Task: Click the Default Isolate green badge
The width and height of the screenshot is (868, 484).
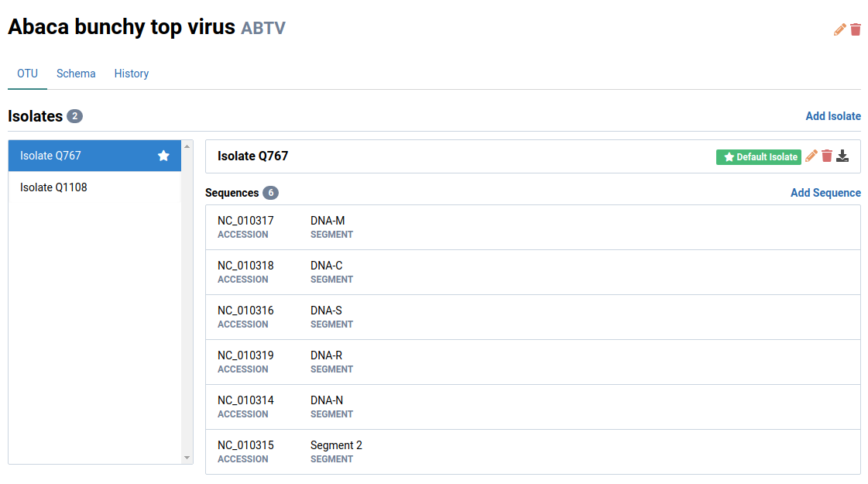Action: (758, 157)
